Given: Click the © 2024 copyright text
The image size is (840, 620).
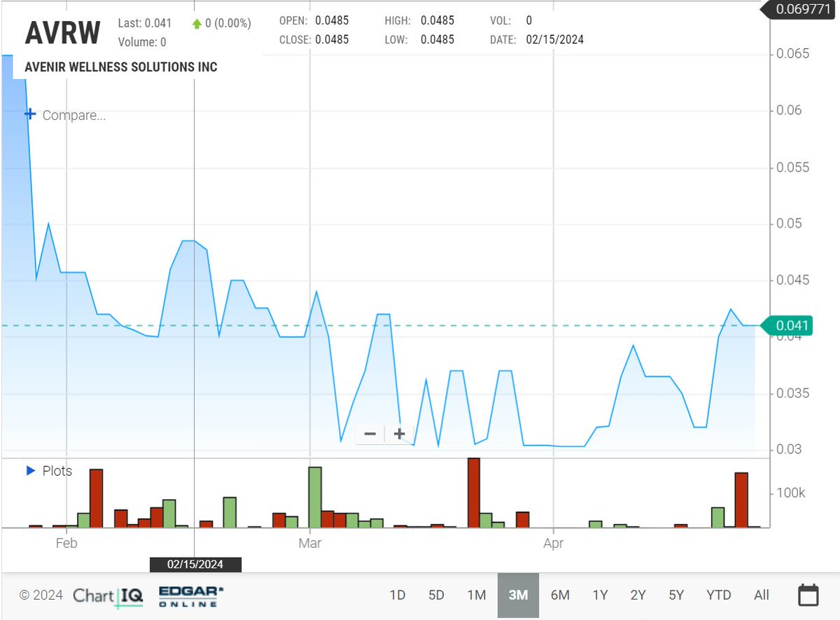Looking at the screenshot, I should click(41, 595).
